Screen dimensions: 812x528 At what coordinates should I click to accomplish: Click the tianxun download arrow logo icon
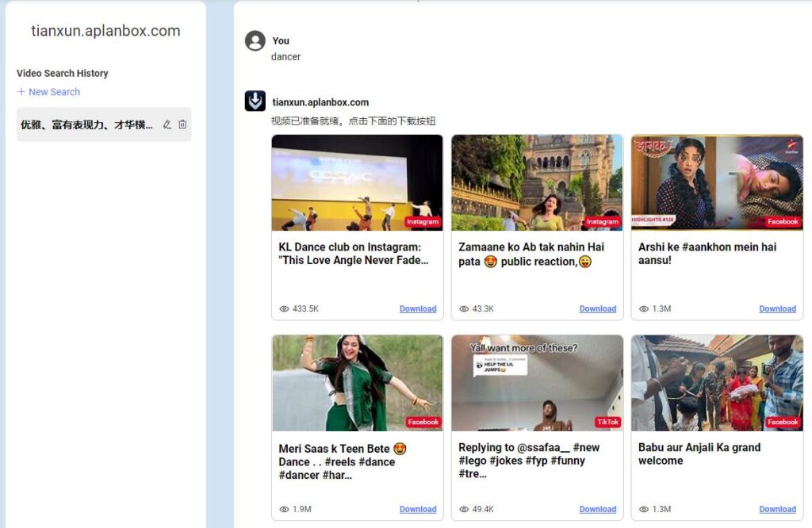[255, 101]
